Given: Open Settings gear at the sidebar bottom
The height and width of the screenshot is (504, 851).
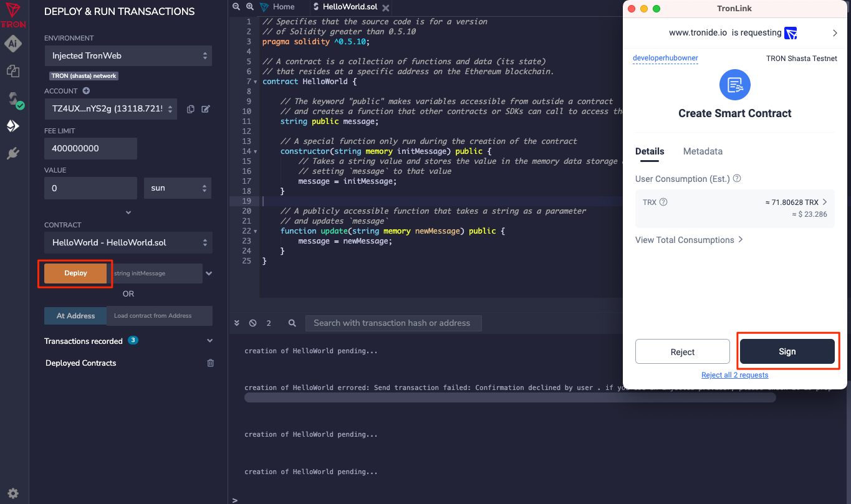Looking at the screenshot, I should [x=13, y=493].
